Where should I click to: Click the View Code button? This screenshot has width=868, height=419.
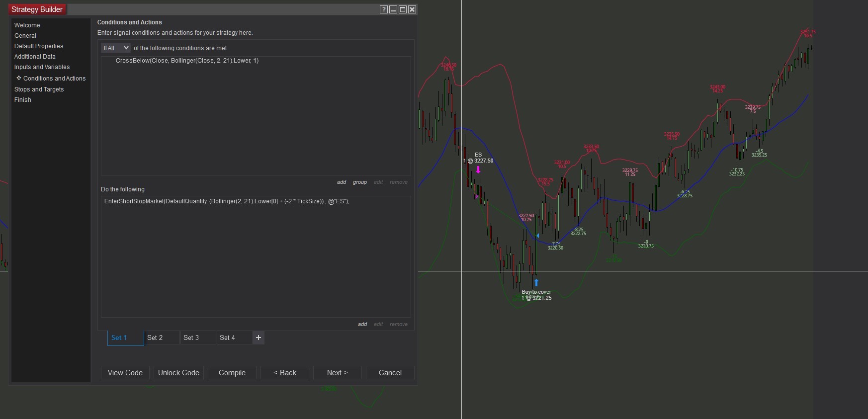[125, 373]
